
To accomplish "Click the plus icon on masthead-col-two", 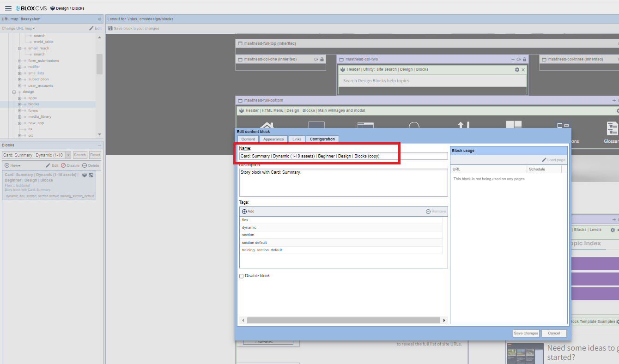I will click(x=513, y=60).
